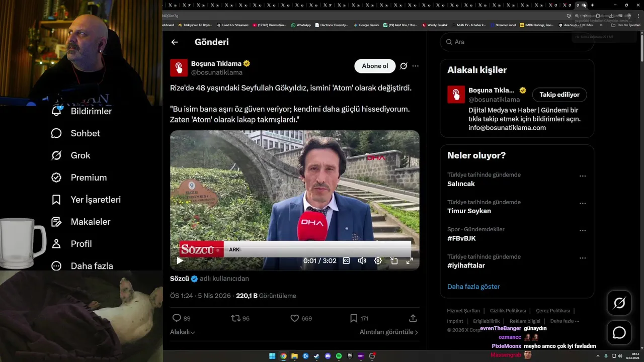Enter fullscreen video mode
The image size is (644, 362).
(x=410, y=260)
